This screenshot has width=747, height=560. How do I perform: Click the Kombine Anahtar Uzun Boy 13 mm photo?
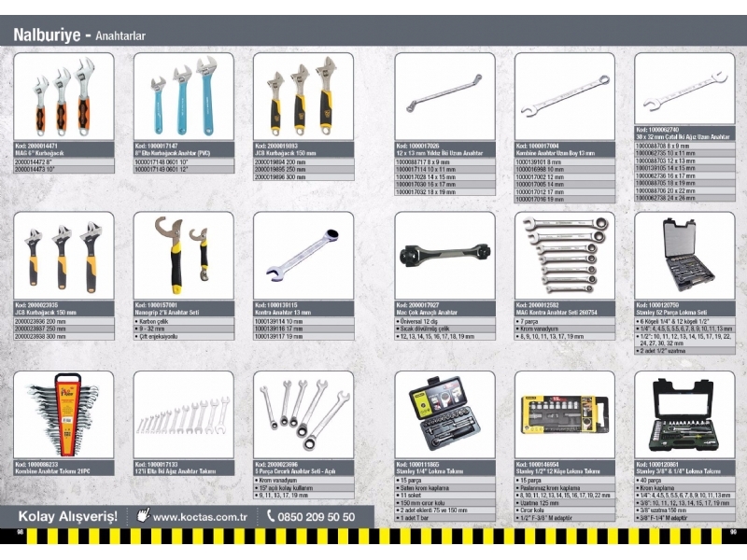pyautogui.click(x=564, y=96)
